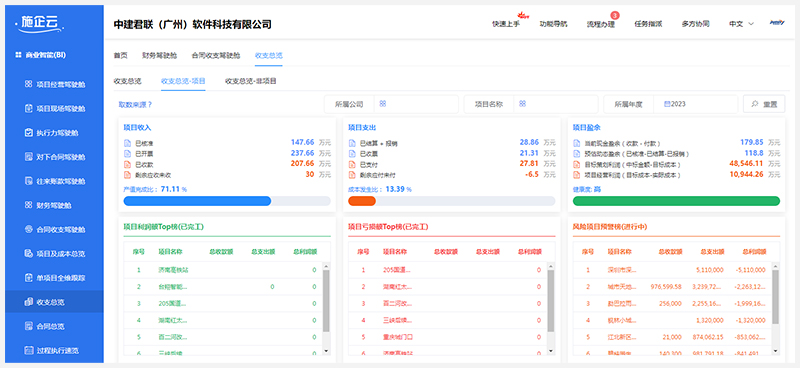Click the icon beside 目标策划利润
The image size is (800, 368).
[576, 164]
